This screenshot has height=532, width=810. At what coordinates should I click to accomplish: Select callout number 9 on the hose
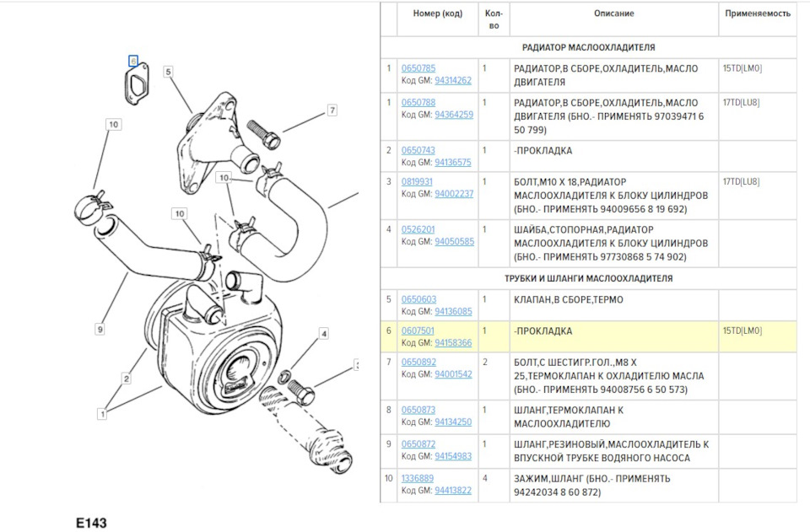coord(100,329)
